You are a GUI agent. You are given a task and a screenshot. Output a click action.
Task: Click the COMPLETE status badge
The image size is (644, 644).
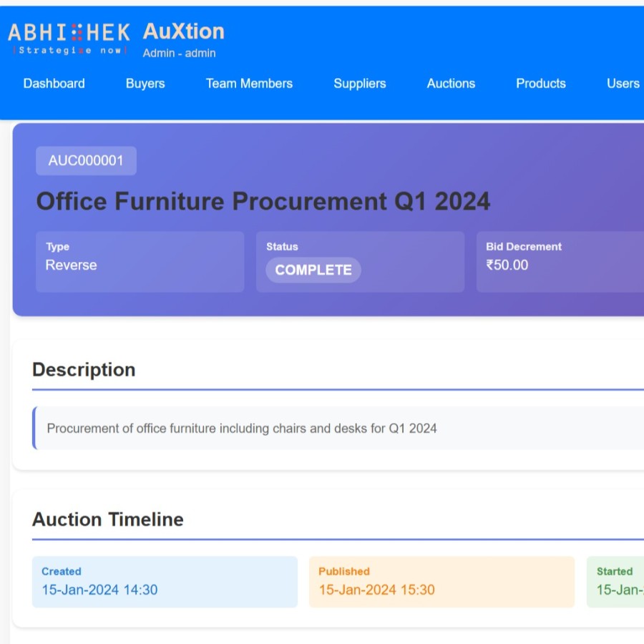[313, 270]
